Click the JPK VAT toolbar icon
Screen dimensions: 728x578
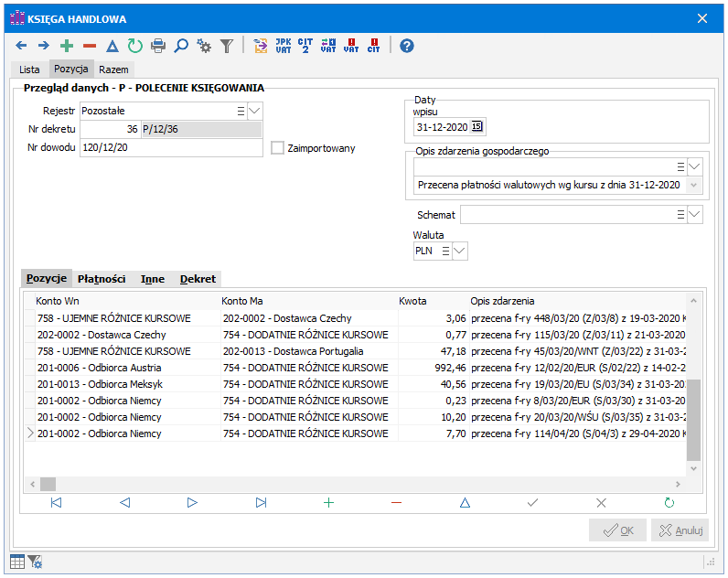coord(284,45)
